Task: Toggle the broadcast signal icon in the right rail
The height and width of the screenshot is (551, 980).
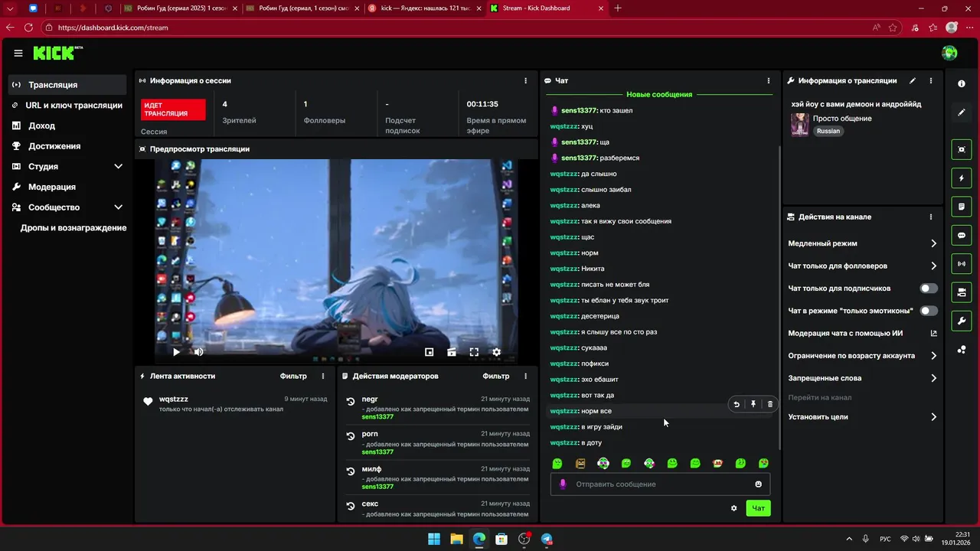Action: [x=962, y=264]
